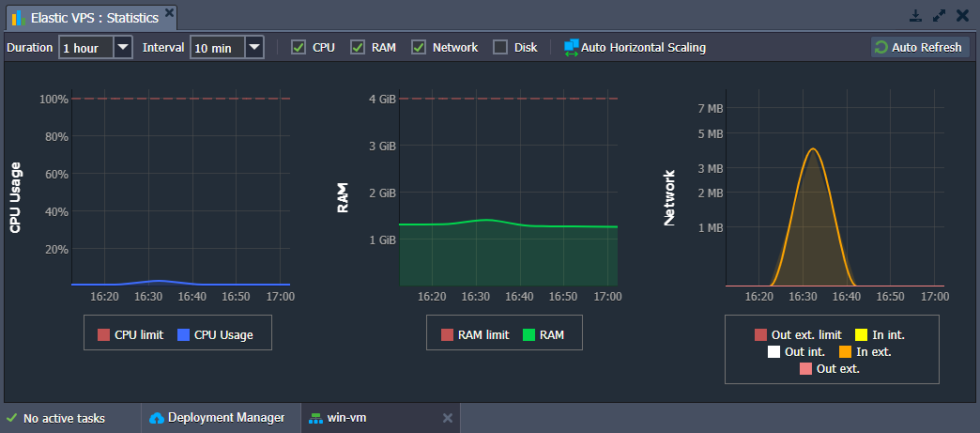Image resolution: width=980 pixels, height=433 pixels.
Task: Click the Auto Horizontal Scaling icon
Action: [x=572, y=48]
